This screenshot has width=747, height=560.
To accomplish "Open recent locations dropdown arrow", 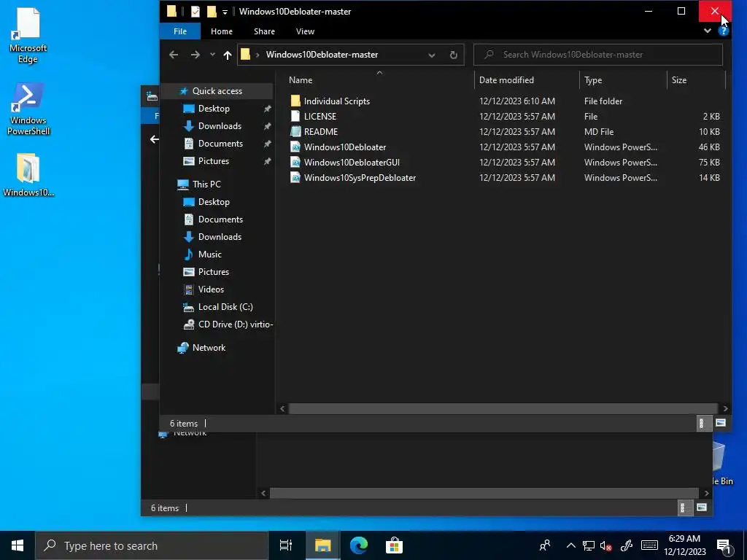I will (212, 55).
